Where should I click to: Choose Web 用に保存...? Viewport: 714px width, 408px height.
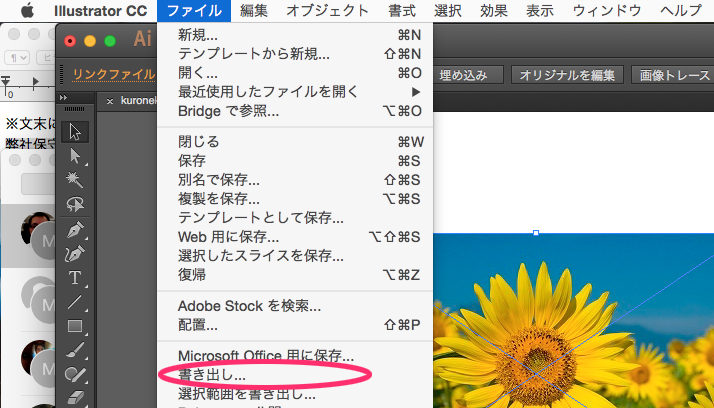coord(295,237)
